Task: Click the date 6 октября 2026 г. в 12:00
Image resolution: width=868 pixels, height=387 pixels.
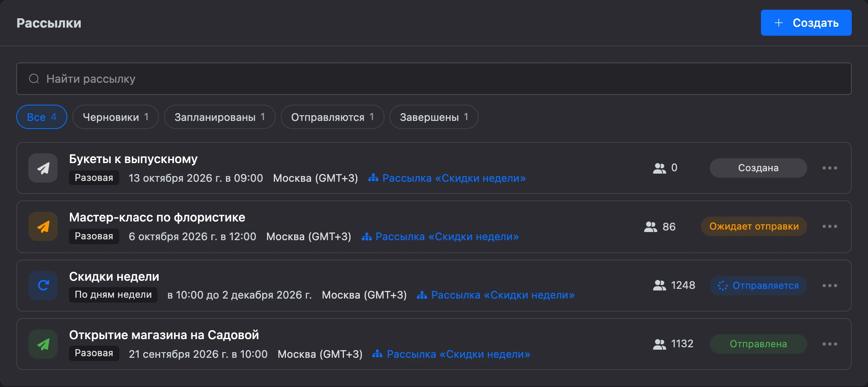Action: (x=192, y=236)
